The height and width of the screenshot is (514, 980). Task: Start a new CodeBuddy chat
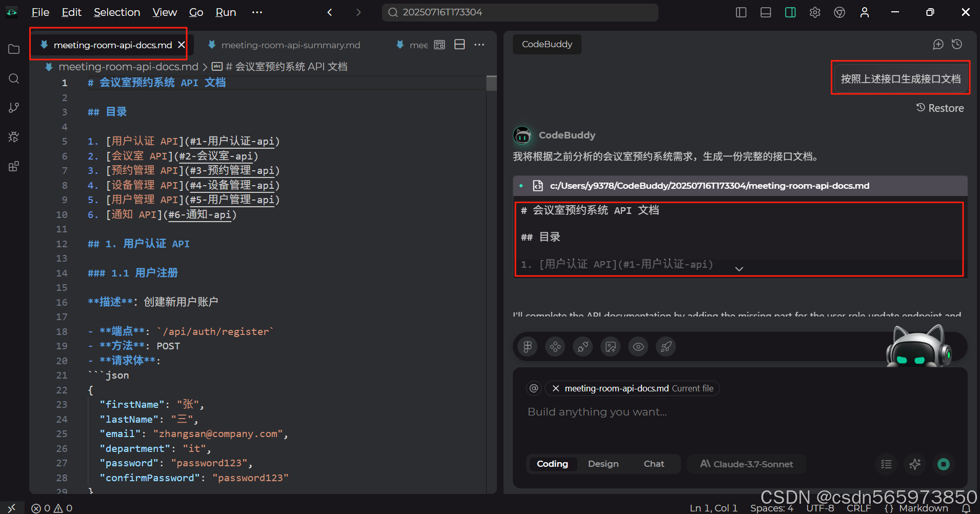tap(938, 45)
